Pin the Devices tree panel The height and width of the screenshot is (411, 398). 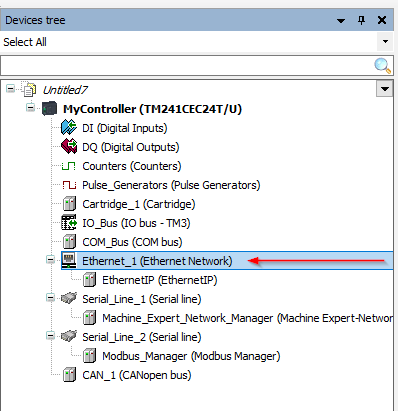[x=361, y=20]
